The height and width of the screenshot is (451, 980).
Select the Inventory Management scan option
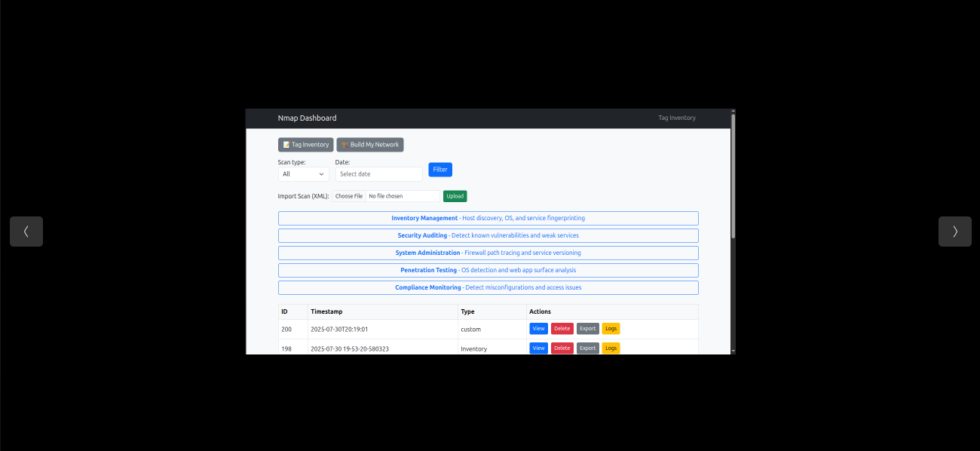click(488, 218)
